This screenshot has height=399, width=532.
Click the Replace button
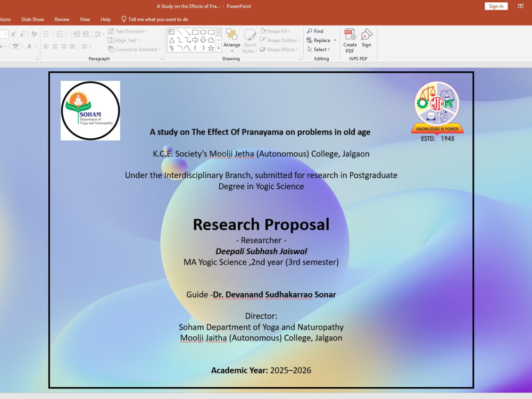319,40
